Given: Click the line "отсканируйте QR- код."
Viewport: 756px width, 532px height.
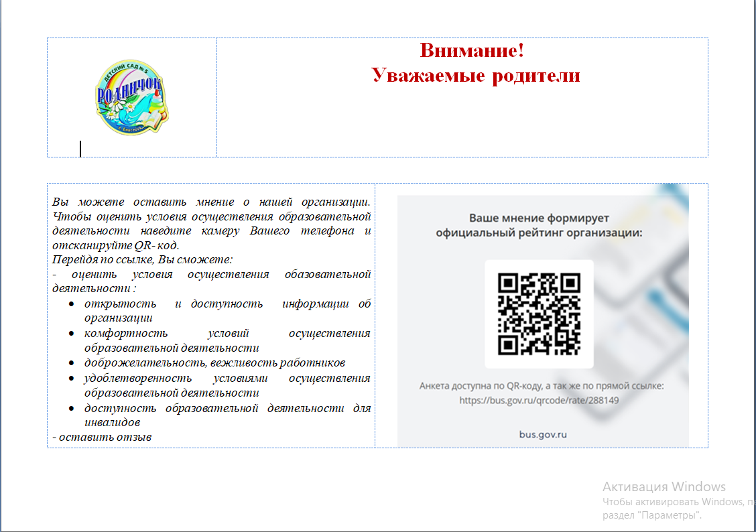Looking at the screenshot, I should click(x=116, y=245).
